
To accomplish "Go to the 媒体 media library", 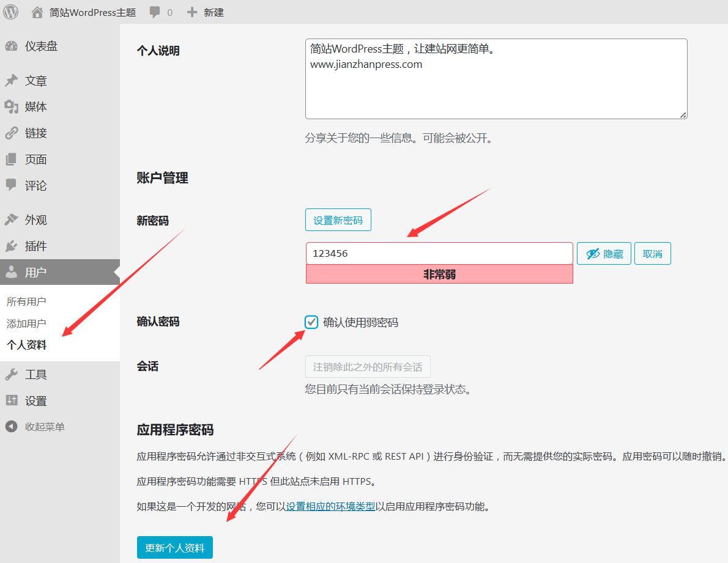I will click(x=35, y=107).
